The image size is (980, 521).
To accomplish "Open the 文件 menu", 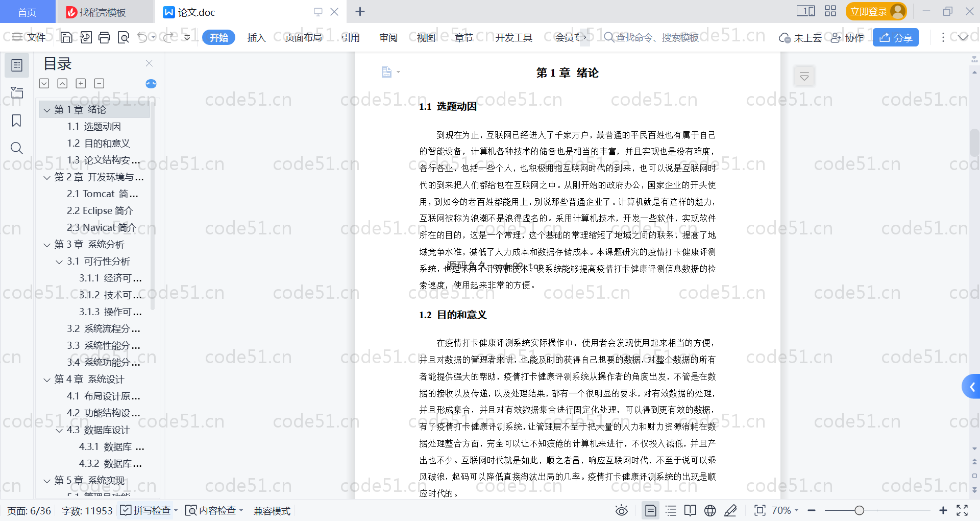I will pos(29,37).
